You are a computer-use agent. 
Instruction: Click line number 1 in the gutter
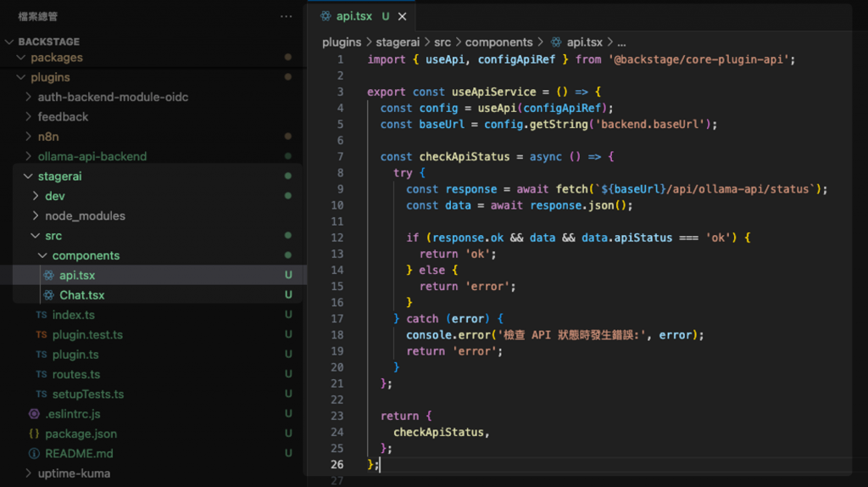tap(340, 59)
